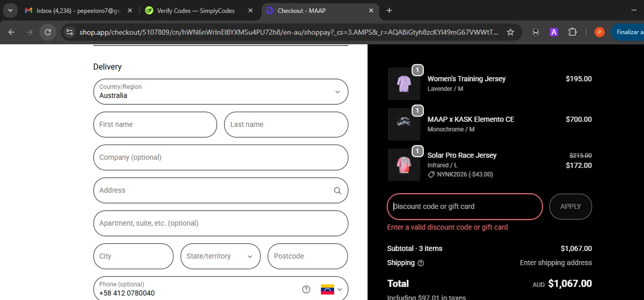Screen dimensions: 644x300
Task: Click the APPLY discount button
Action: tap(571, 206)
